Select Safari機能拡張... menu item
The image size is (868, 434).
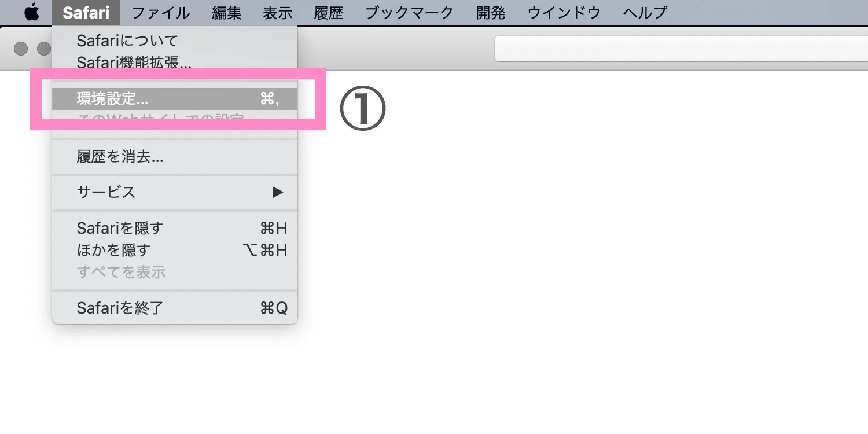coord(175,61)
